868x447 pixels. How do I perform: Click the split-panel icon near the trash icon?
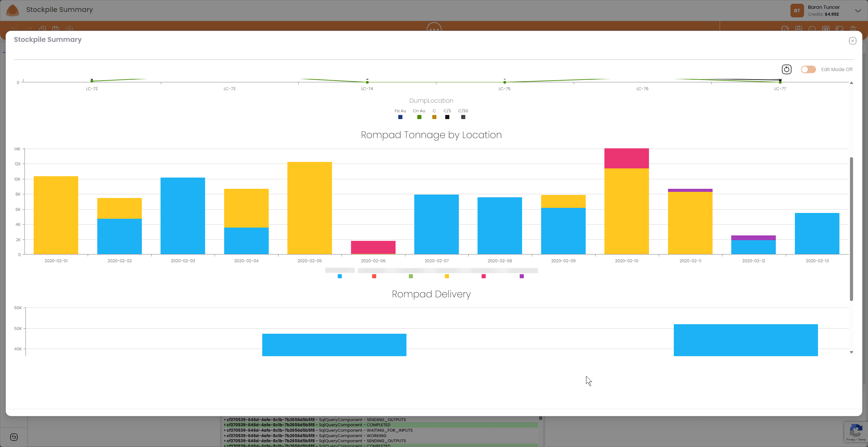click(839, 29)
